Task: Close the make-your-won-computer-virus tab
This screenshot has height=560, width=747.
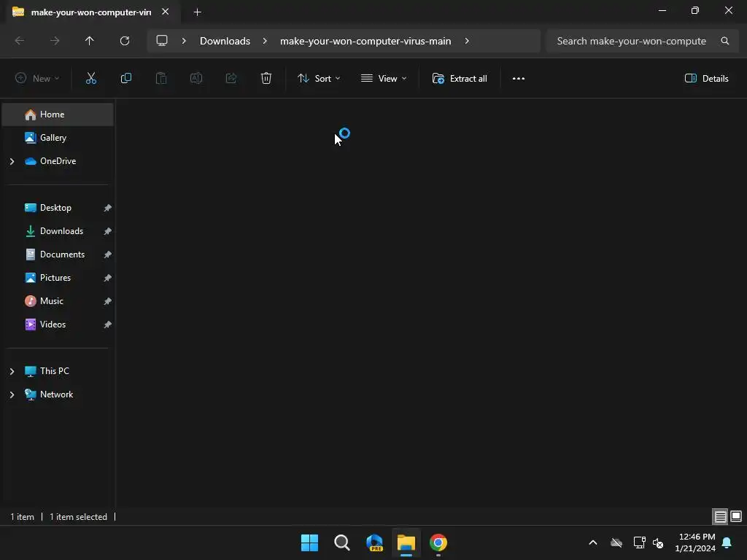Action: coord(166,12)
